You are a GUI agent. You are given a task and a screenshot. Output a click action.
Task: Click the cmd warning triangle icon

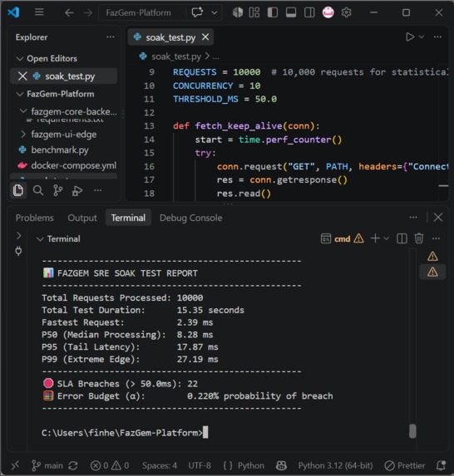click(x=359, y=238)
